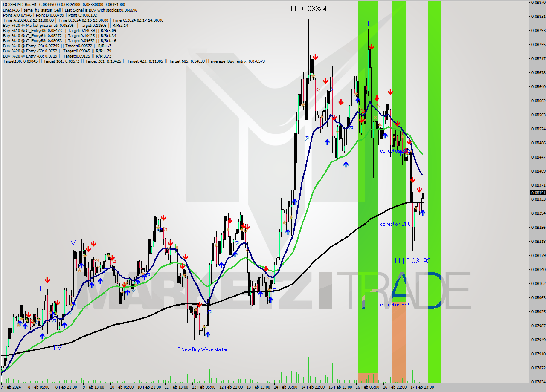Click the 'Buy %20 @ Entry -88' line

[x=57, y=56]
